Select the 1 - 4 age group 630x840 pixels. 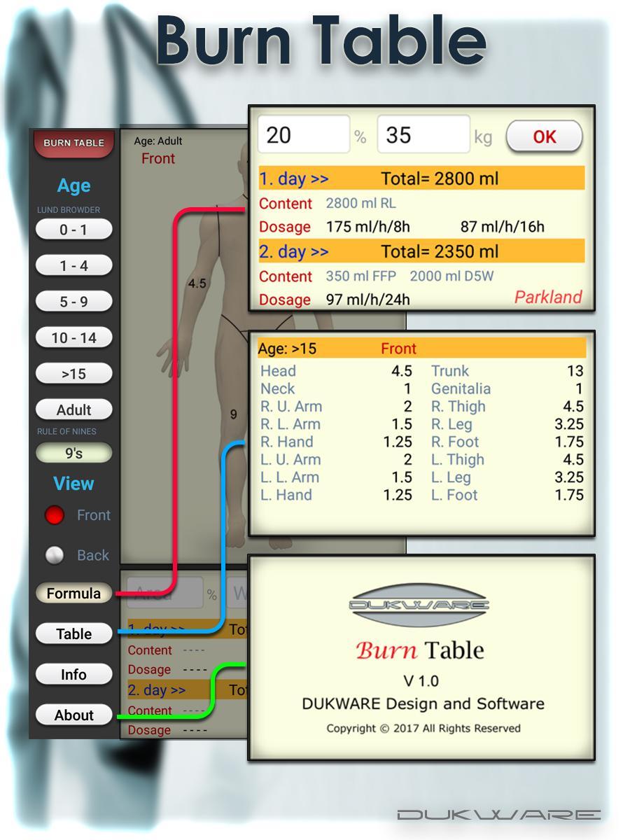pyautogui.click(x=73, y=266)
